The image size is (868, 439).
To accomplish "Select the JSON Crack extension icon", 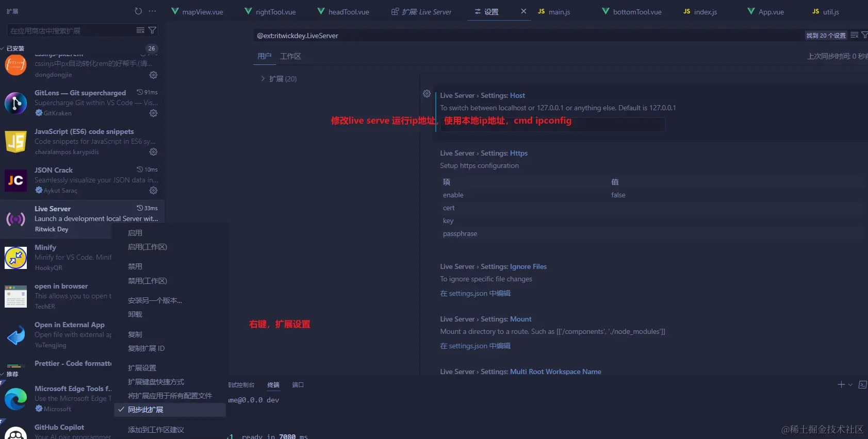I will 16,180.
